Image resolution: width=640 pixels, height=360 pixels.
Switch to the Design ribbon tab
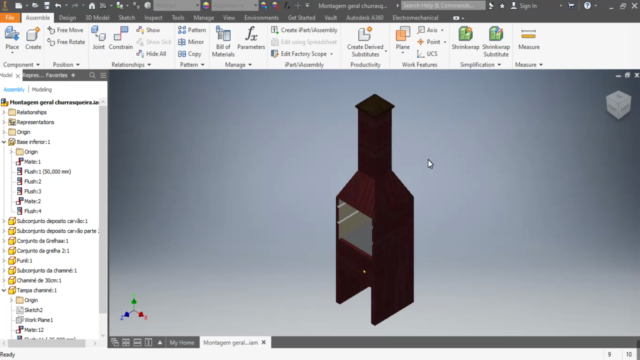coord(67,18)
